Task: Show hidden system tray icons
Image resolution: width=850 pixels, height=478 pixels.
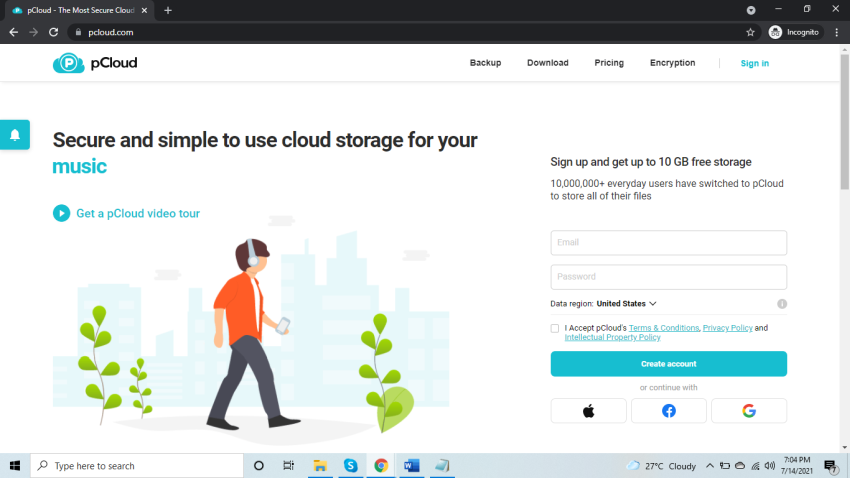Action: coord(710,466)
